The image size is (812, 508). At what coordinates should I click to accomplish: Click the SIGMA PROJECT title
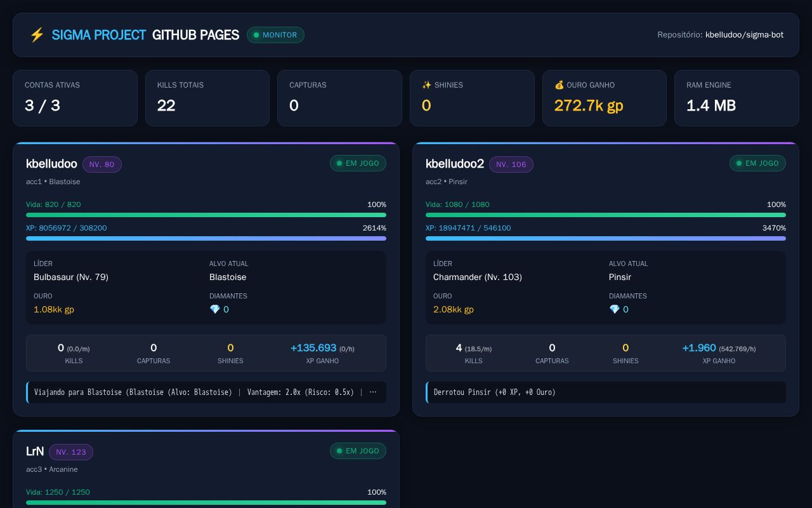pos(98,35)
